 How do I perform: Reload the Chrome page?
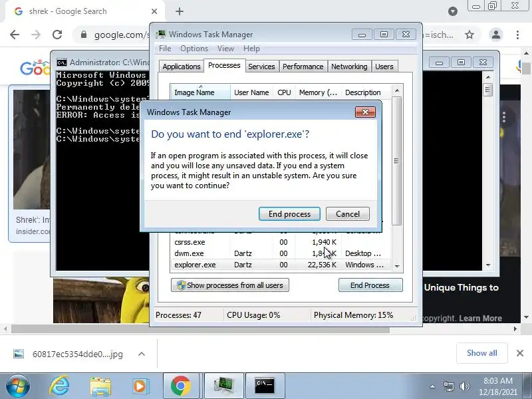[57, 35]
